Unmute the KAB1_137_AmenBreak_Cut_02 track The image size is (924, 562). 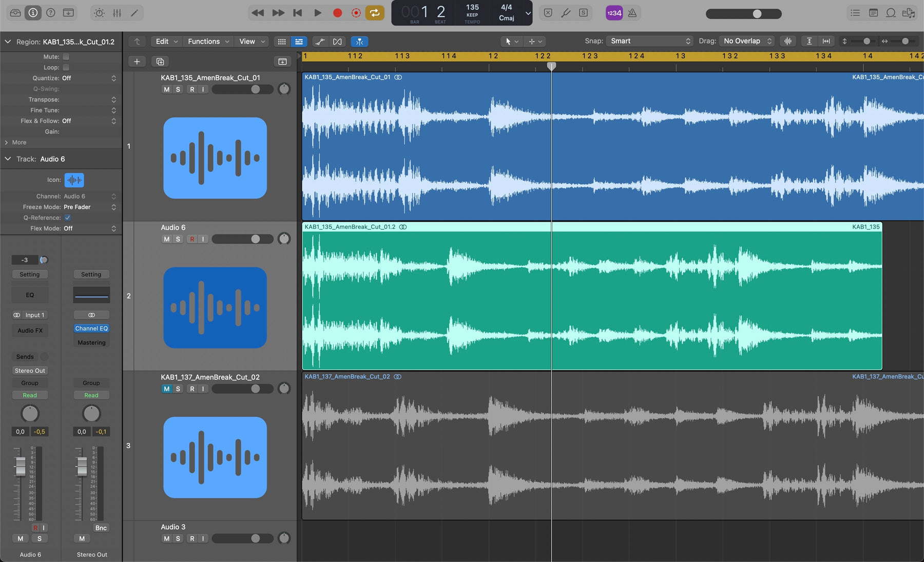tap(166, 389)
